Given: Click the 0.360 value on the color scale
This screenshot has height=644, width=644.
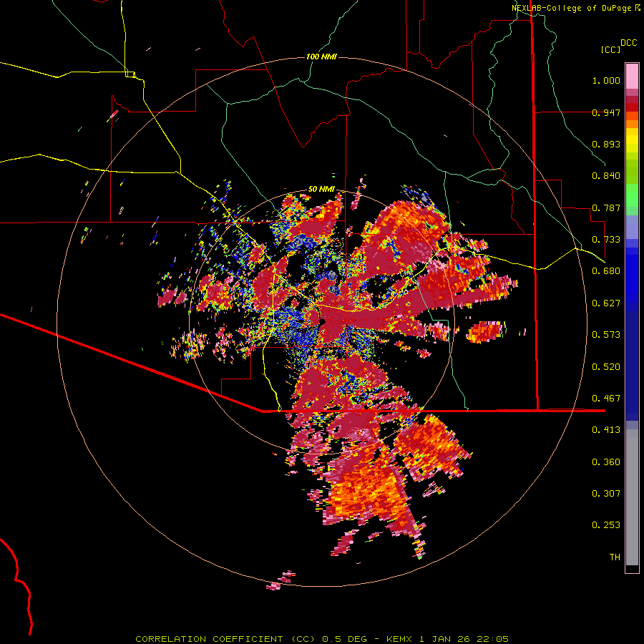Looking at the screenshot, I should pyautogui.click(x=606, y=462).
